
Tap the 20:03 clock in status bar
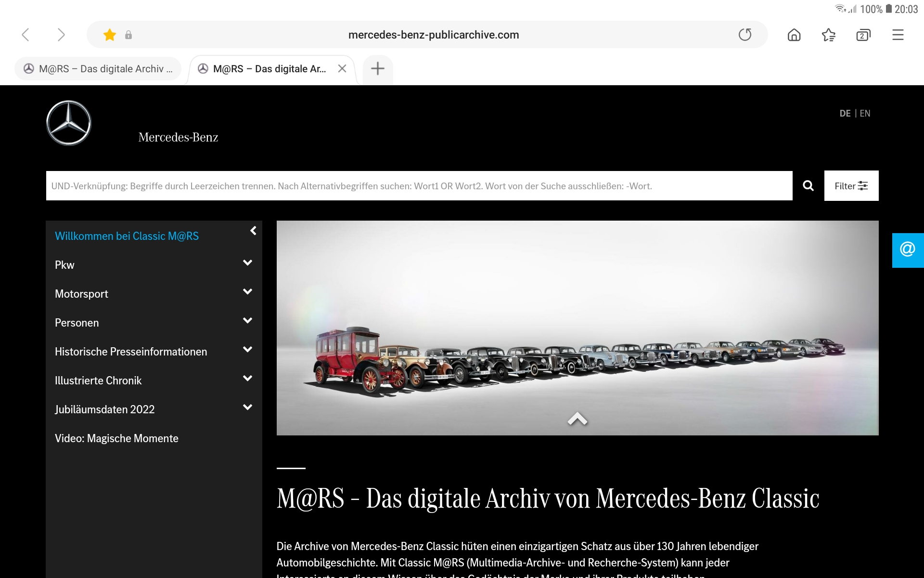pos(906,9)
